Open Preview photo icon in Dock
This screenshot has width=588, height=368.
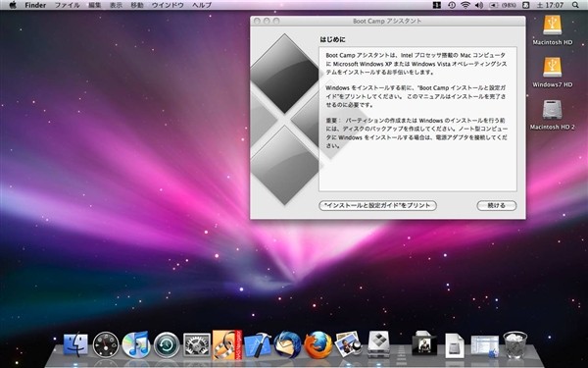(348, 344)
